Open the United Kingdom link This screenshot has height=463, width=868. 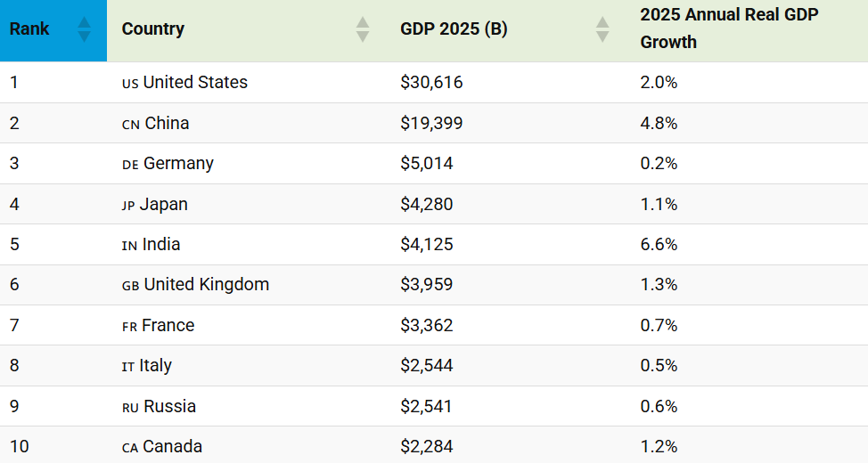coord(206,285)
